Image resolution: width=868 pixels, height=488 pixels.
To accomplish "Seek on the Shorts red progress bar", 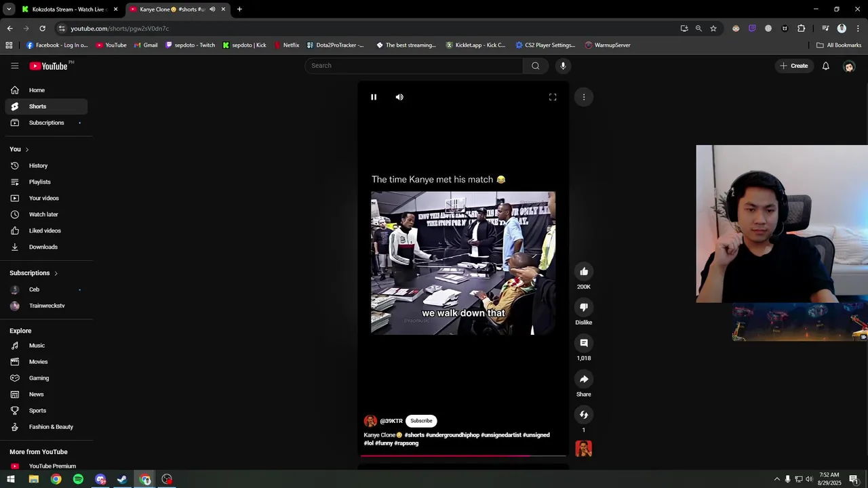I will click(463, 455).
